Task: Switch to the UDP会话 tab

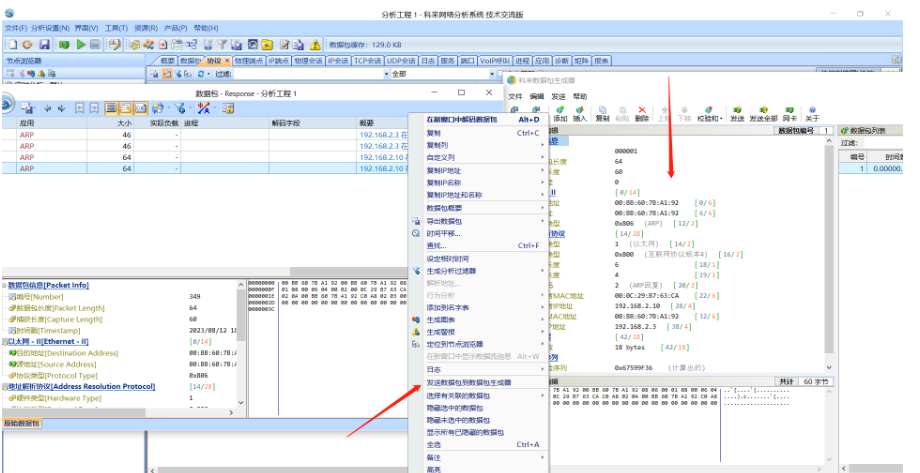Action: click(401, 60)
